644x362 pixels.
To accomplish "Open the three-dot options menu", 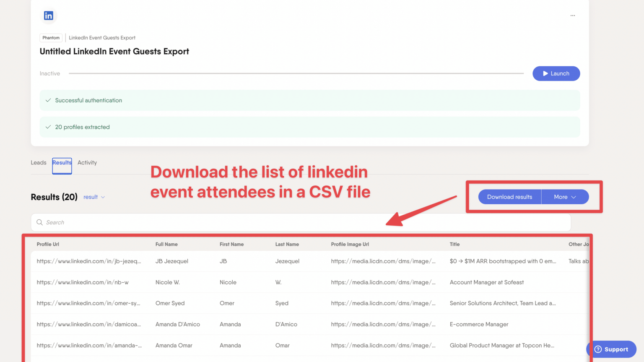I will 573,15.
